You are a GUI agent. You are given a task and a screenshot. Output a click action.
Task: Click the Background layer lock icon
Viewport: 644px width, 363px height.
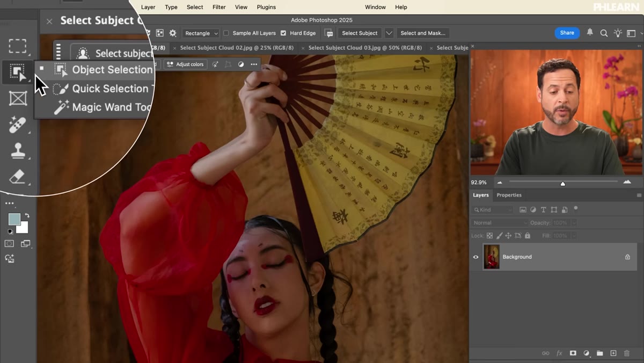(627, 257)
